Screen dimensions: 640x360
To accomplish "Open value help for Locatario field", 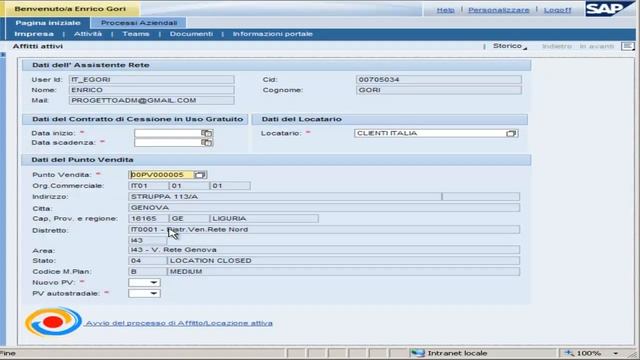I will tap(511, 133).
